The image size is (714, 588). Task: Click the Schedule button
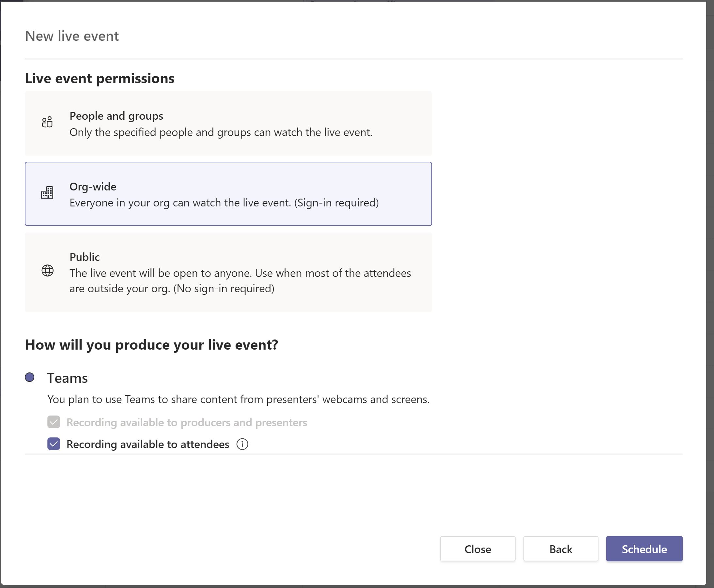click(644, 549)
